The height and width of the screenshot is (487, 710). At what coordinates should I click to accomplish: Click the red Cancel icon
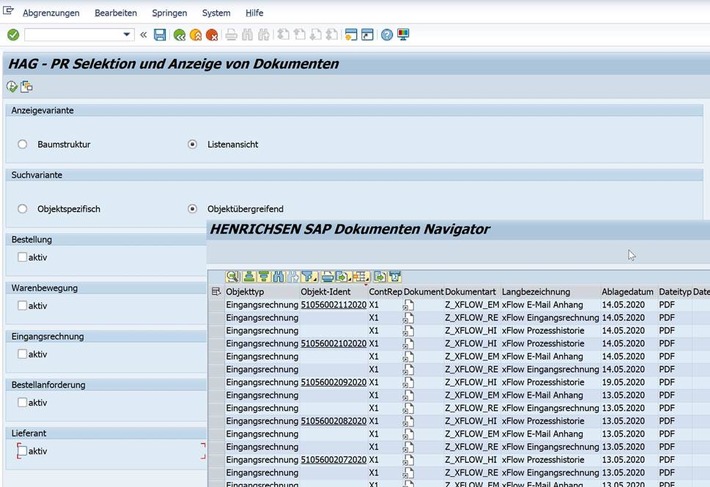click(x=212, y=35)
